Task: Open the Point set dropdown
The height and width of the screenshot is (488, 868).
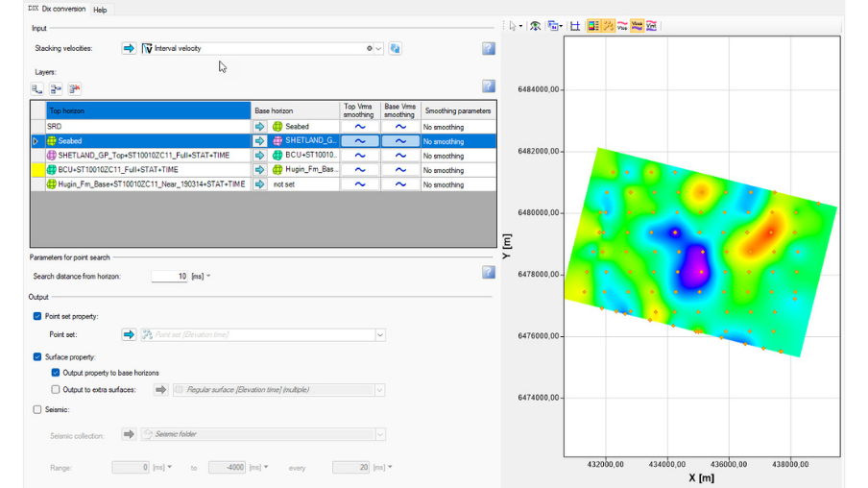Action: point(380,334)
